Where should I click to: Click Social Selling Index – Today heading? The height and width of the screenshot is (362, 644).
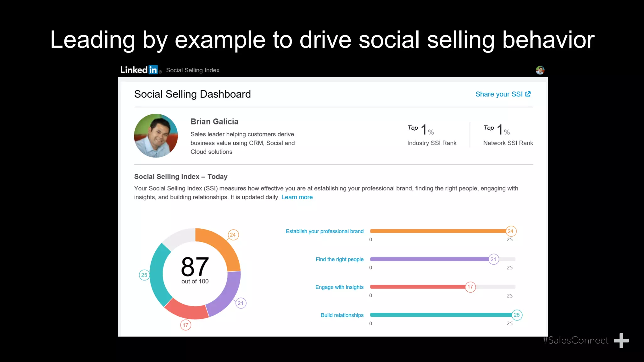pos(181,177)
